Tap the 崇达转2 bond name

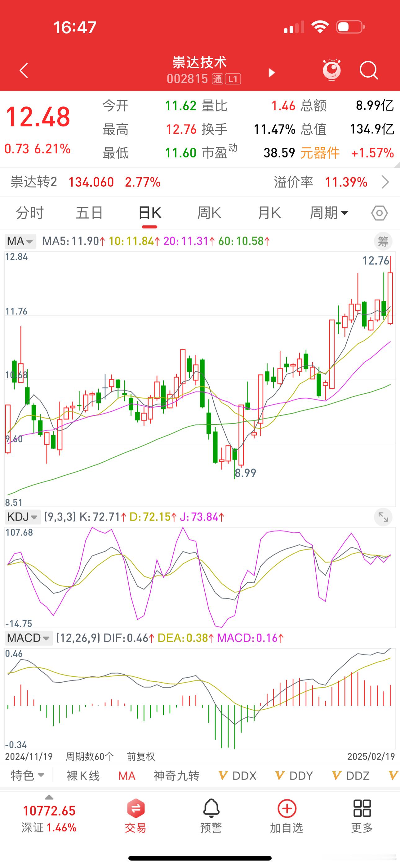click(34, 182)
